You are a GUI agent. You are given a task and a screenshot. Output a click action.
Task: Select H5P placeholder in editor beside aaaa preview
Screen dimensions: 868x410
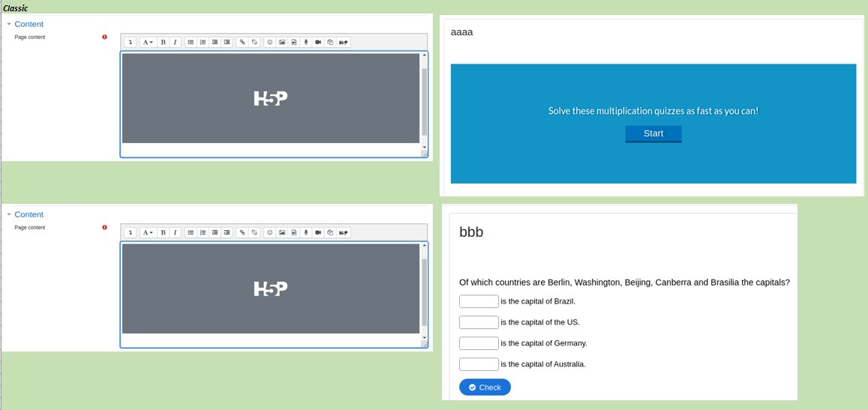tap(271, 98)
